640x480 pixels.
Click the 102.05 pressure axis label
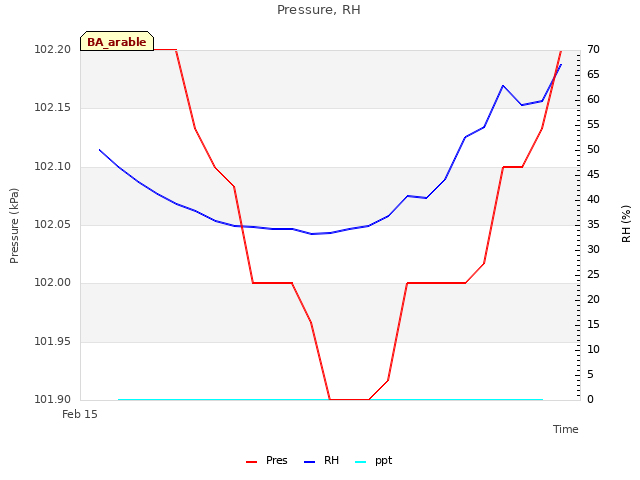[53, 224]
